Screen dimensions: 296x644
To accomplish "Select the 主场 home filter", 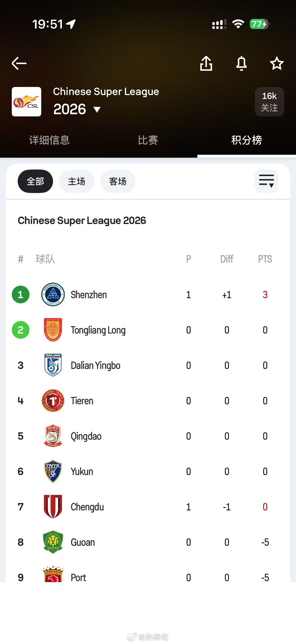I will tap(76, 181).
